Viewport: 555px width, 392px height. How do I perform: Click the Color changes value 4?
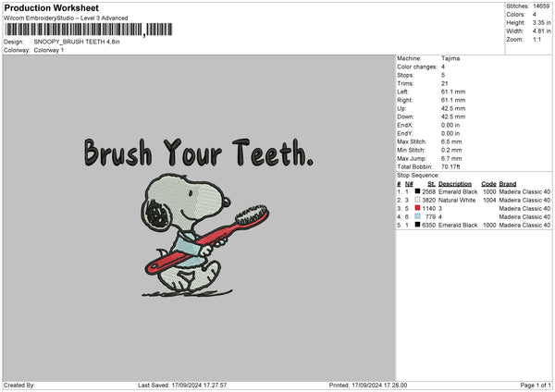tap(443, 67)
